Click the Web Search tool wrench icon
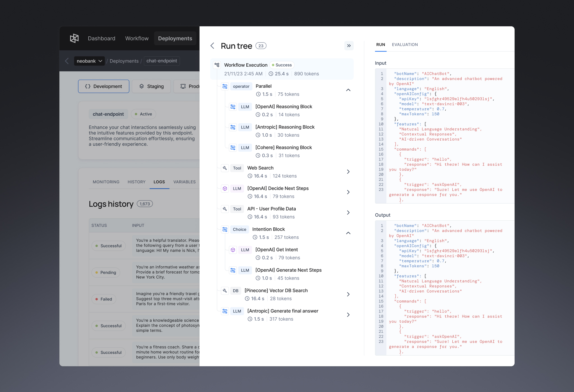The width and height of the screenshot is (574, 392). click(x=225, y=168)
